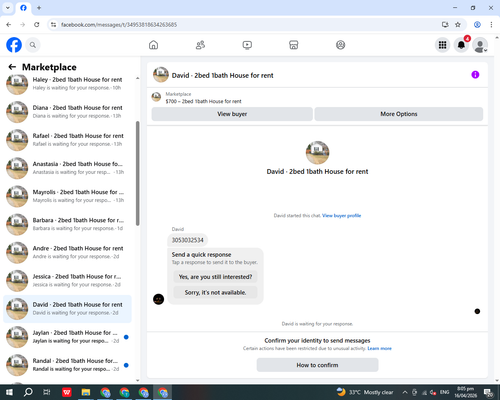
Task: Reload the page with the refresh icon
Action: [37, 25]
